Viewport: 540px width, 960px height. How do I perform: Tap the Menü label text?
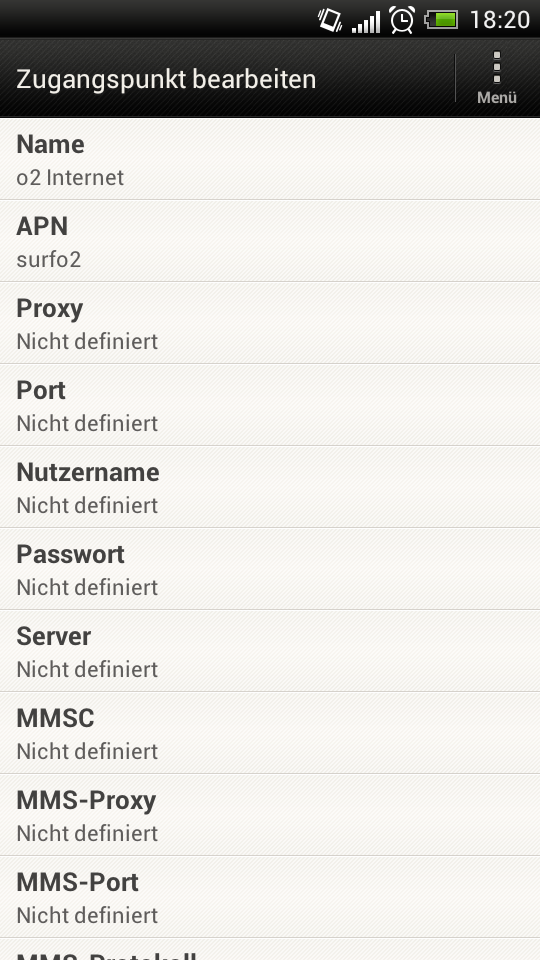(497, 97)
